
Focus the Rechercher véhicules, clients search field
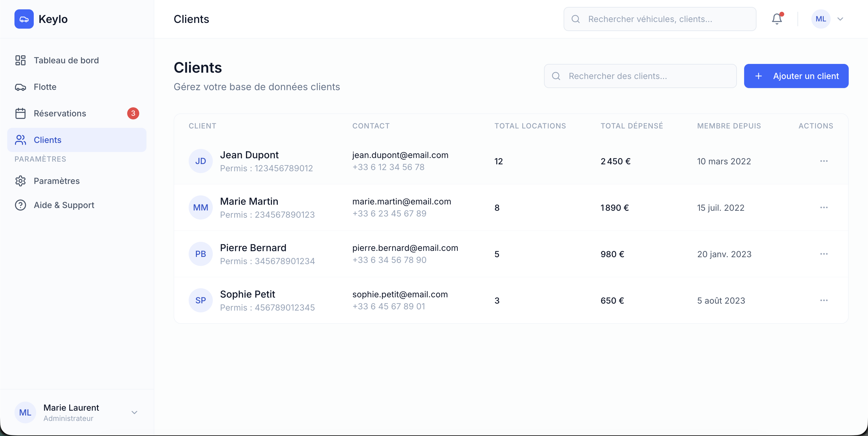coord(660,19)
